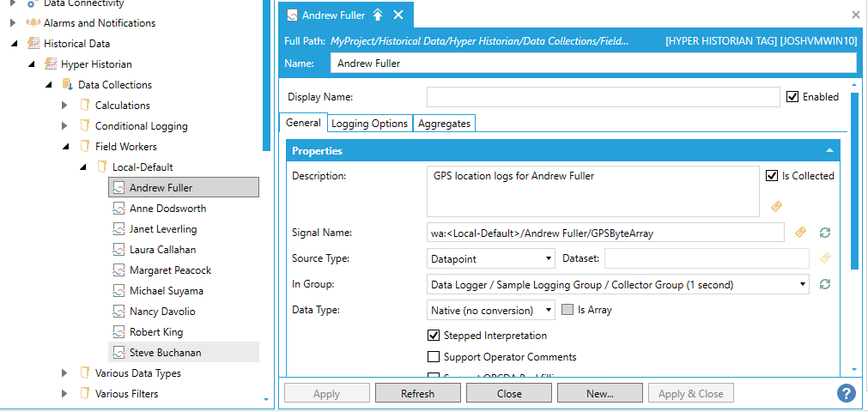Click refresh icon next to Signal Name
Viewport: 868px width, 412px height.
coord(825,233)
